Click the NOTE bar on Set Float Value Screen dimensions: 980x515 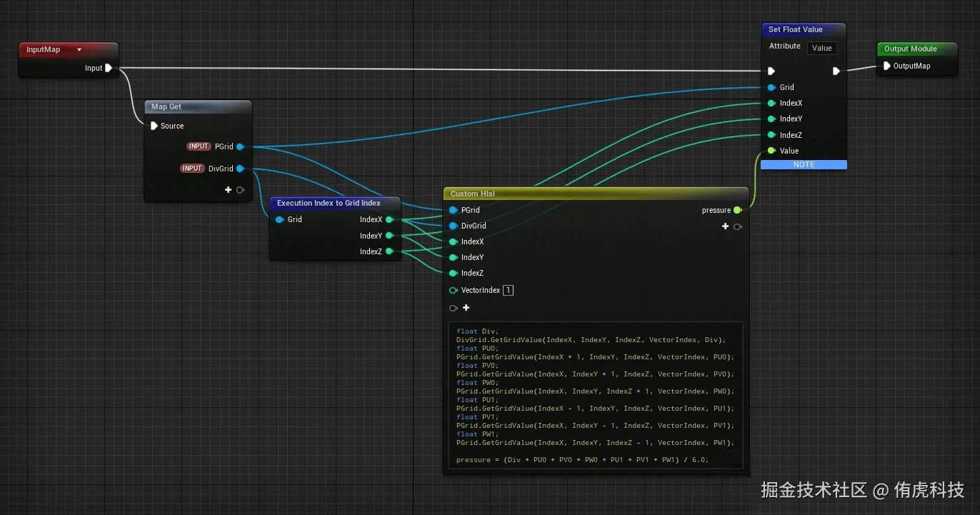[x=804, y=164]
